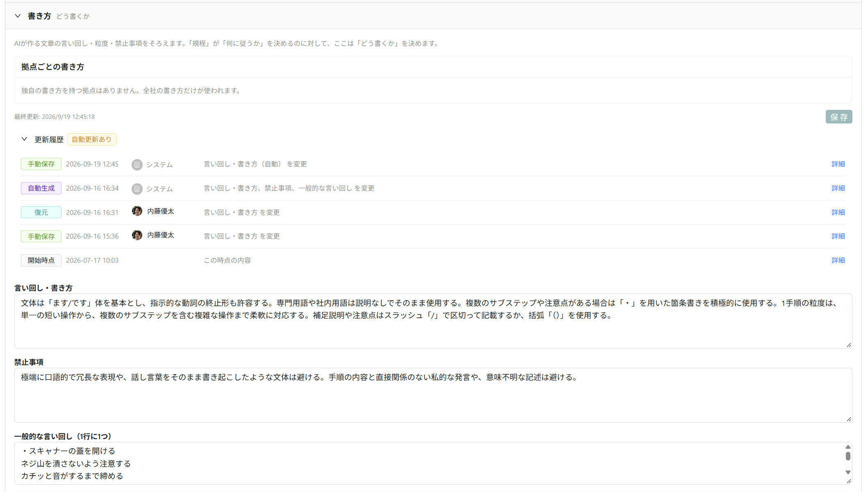
Task: Click line ネジ山を潰さないよう注意する
Action: click(76, 464)
